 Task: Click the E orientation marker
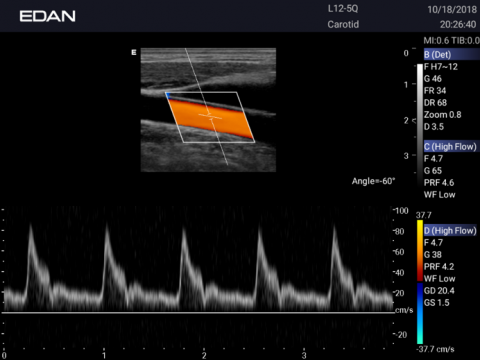coord(134,52)
